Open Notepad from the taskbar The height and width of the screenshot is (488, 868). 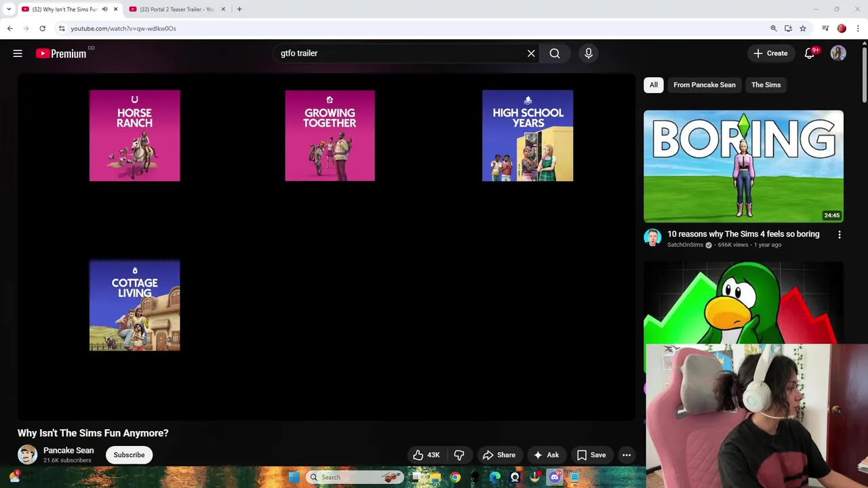click(574, 477)
